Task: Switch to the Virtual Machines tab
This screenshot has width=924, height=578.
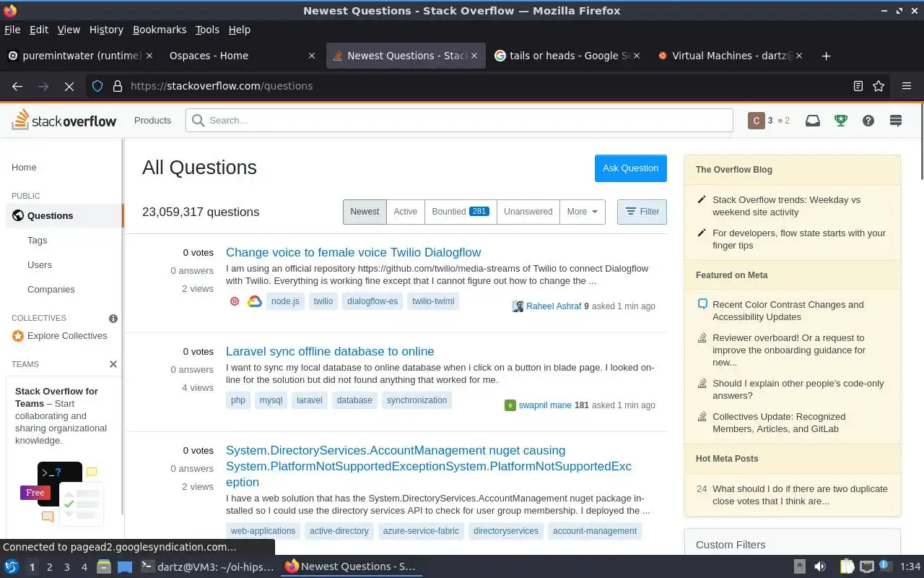Action: pyautogui.click(x=729, y=56)
